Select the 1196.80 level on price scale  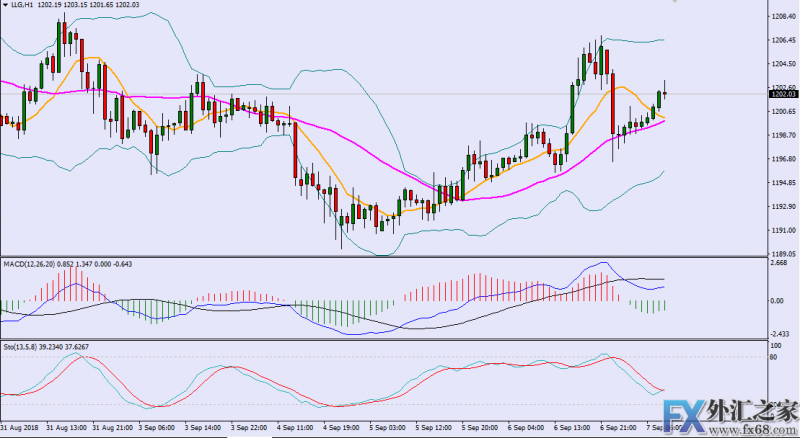click(x=782, y=159)
